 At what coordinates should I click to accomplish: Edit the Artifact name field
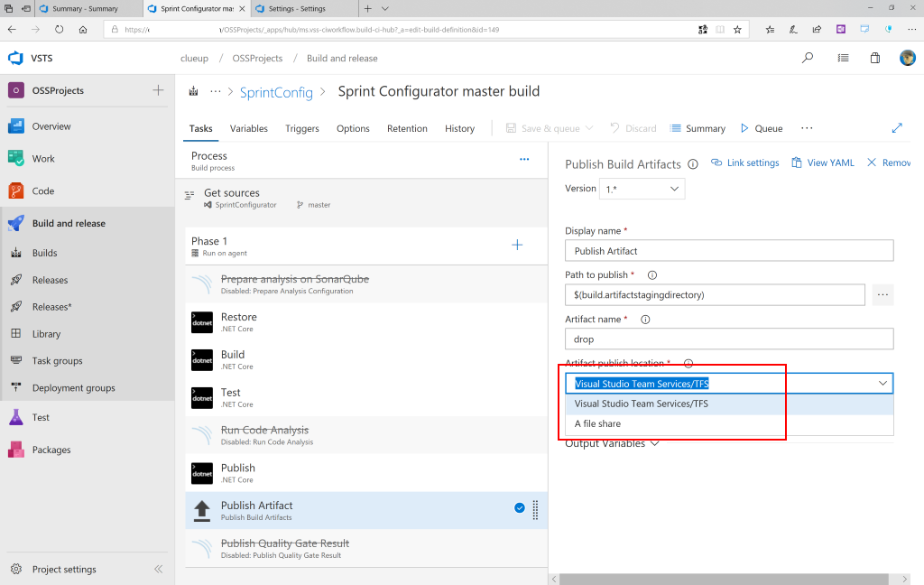coord(729,339)
